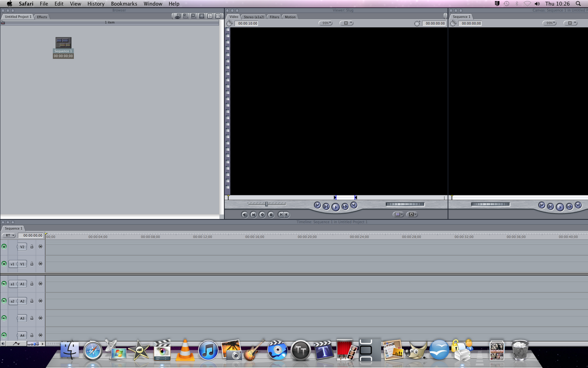Image resolution: width=588 pixels, height=368 pixels.
Task: Click Go to Previous Edit in Viewer
Action: tap(318, 205)
